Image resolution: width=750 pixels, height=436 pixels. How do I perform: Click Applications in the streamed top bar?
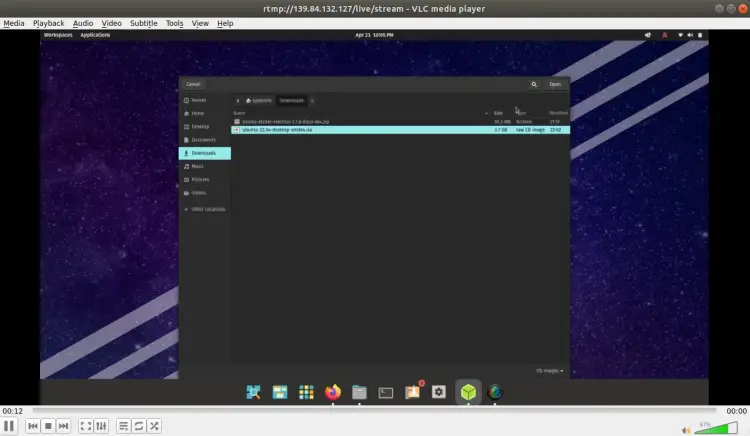[x=95, y=35]
